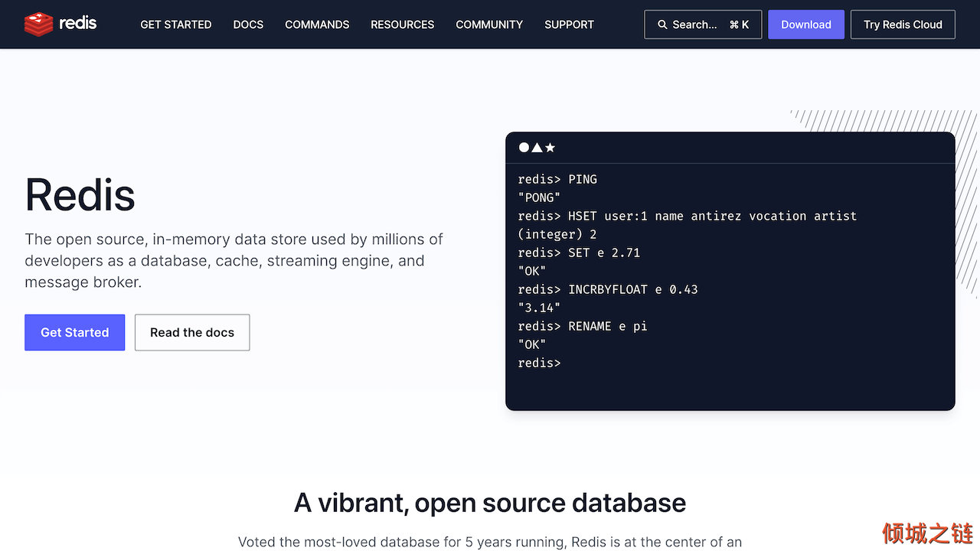The width and height of the screenshot is (980, 551).
Task: Open the RESOURCES menu
Action: tap(403, 24)
